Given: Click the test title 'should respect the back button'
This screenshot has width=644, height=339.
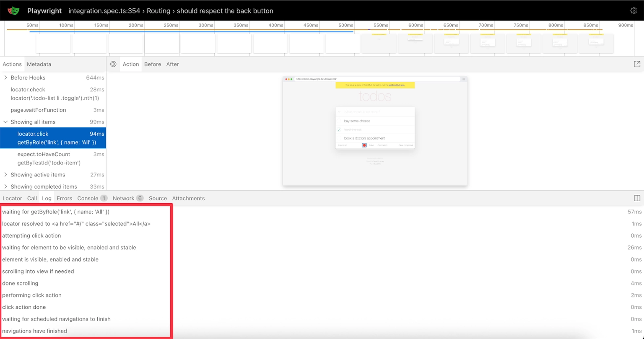Looking at the screenshot, I should 225,11.
